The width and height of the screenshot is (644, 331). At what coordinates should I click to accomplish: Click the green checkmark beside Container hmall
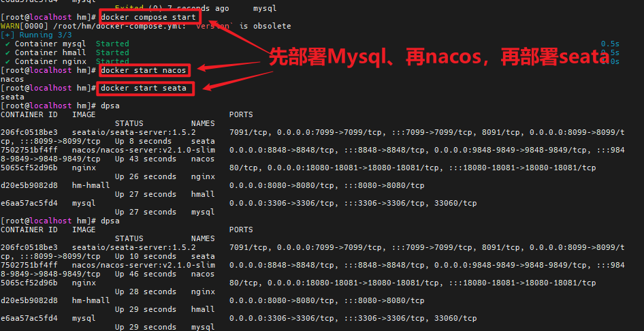(7, 52)
